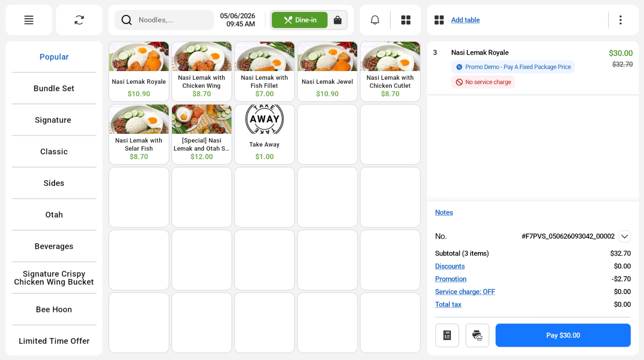Switch to the Bundle Set category
Screen dimensions: 644x360
pos(54,88)
